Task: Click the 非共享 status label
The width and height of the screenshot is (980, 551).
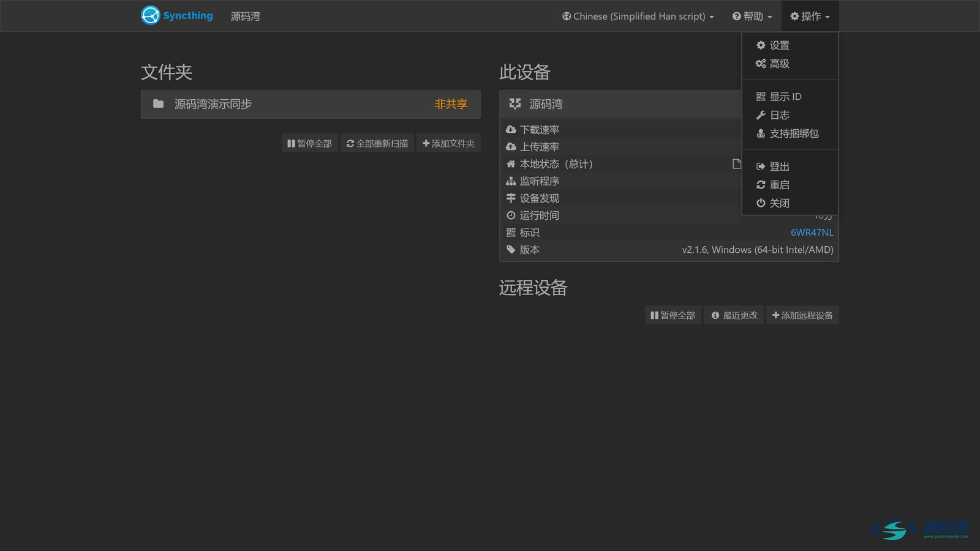Action: click(451, 104)
